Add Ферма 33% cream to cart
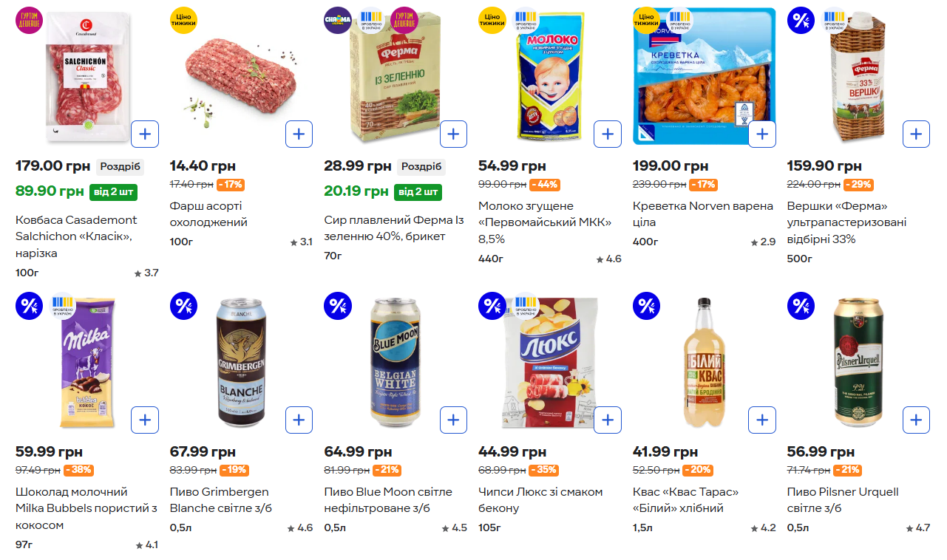947x560 pixels. point(916,134)
